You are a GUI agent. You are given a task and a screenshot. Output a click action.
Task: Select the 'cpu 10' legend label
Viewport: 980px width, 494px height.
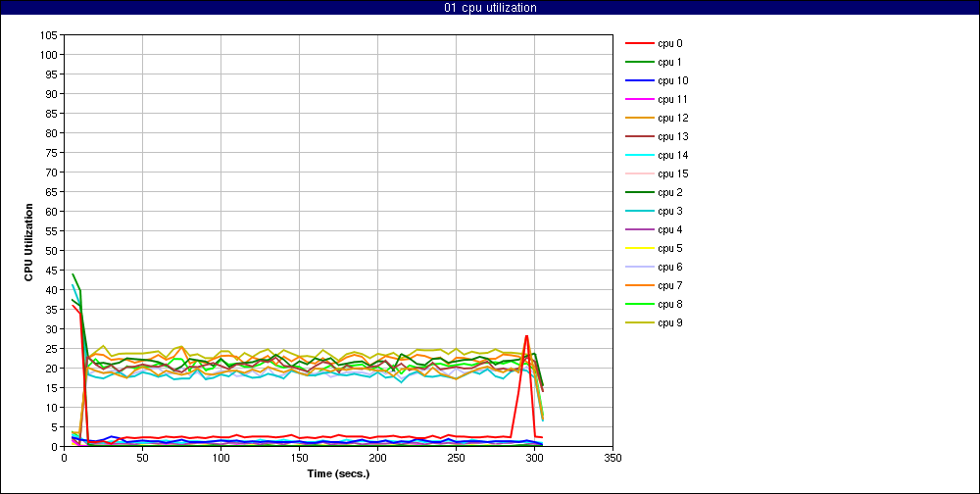pyautogui.click(x=672, y=80)
